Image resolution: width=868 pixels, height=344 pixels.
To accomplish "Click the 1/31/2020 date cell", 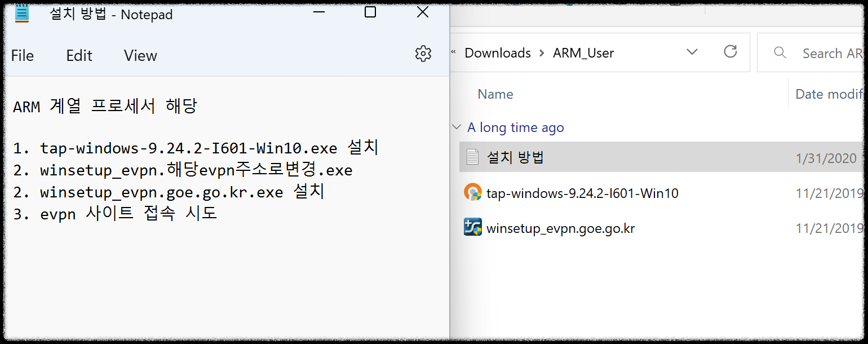I will click(x=826, y=158).
